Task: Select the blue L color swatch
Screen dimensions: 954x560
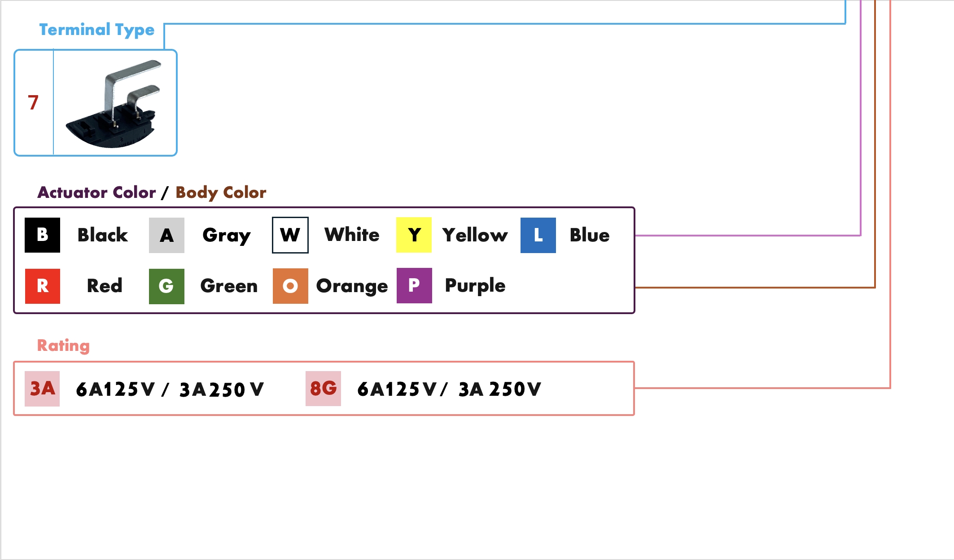Action: [x=538, y=235]
